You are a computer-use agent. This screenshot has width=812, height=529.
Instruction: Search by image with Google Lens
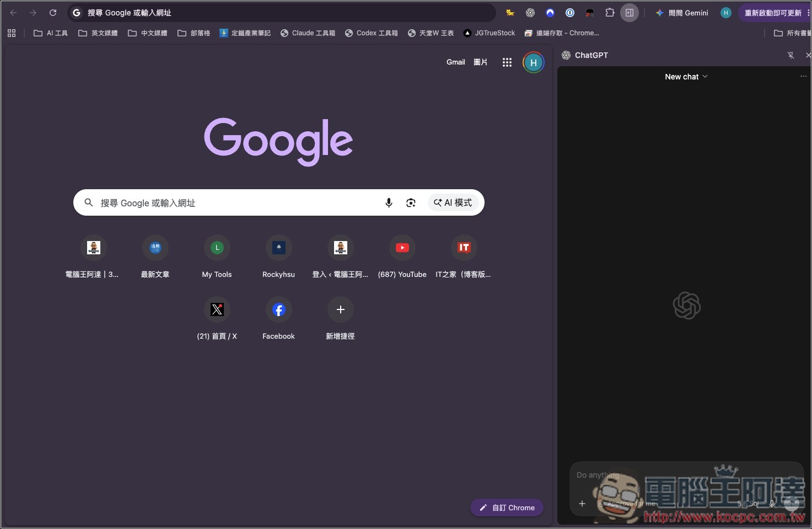411,203
